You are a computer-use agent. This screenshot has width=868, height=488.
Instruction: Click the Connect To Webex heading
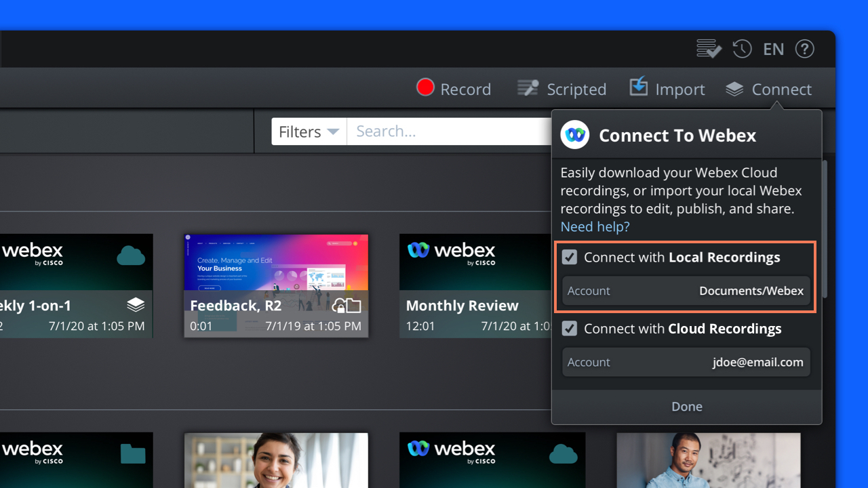(x=677, y=136)
